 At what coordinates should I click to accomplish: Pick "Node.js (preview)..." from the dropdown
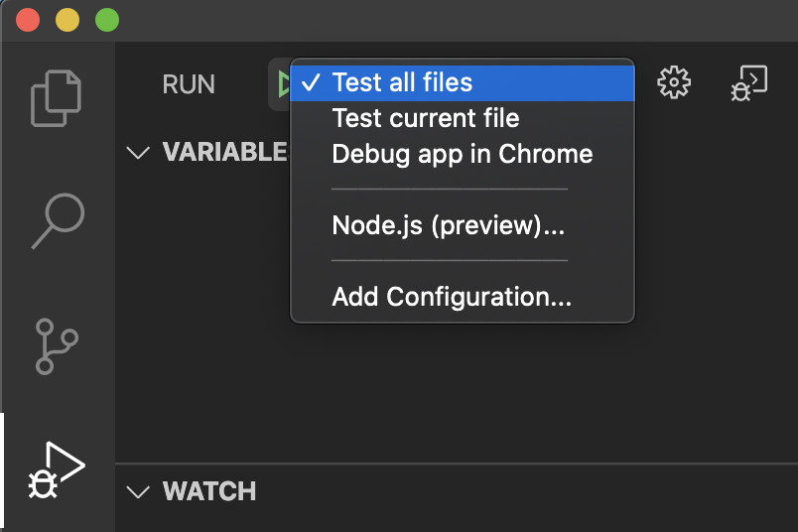448,226
